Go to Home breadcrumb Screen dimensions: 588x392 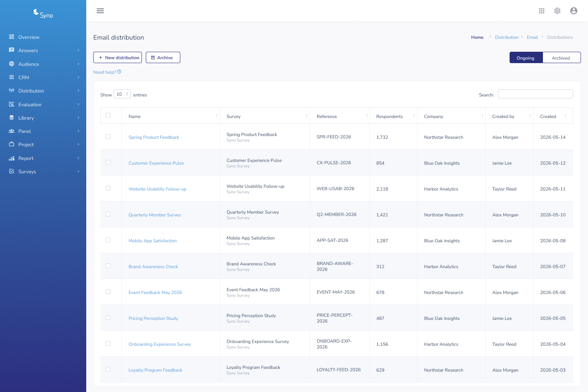click(x=477, y=37)
